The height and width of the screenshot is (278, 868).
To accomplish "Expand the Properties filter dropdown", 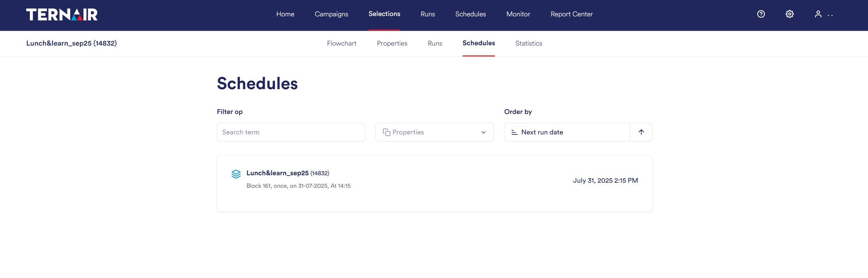I will [x=434, y=132].
